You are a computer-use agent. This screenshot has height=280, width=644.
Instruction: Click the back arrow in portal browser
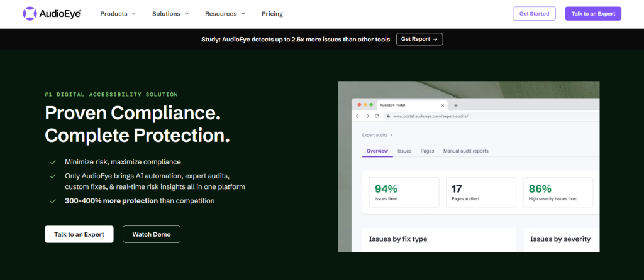(358, 116)
